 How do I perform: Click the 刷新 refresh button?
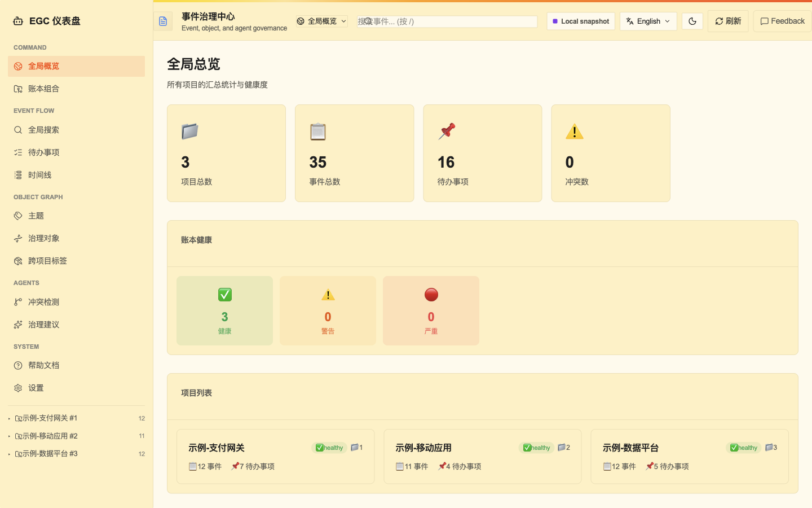pyautogui.click(x=728, y=21)
